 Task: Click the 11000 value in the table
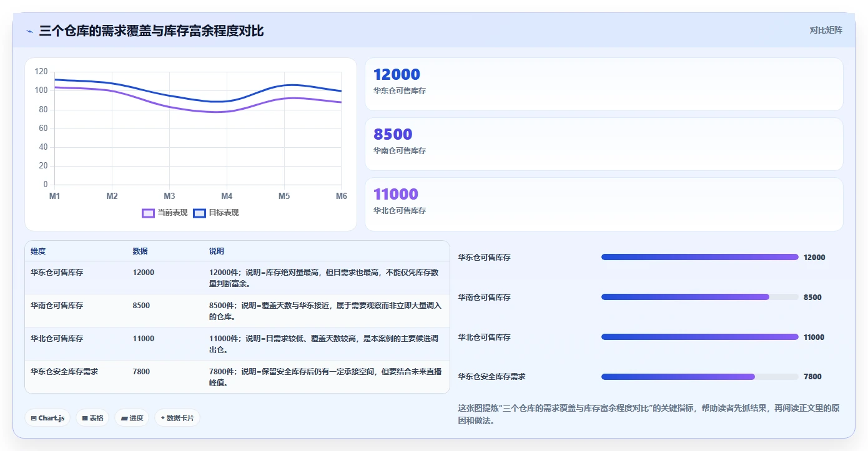point(144,339)
